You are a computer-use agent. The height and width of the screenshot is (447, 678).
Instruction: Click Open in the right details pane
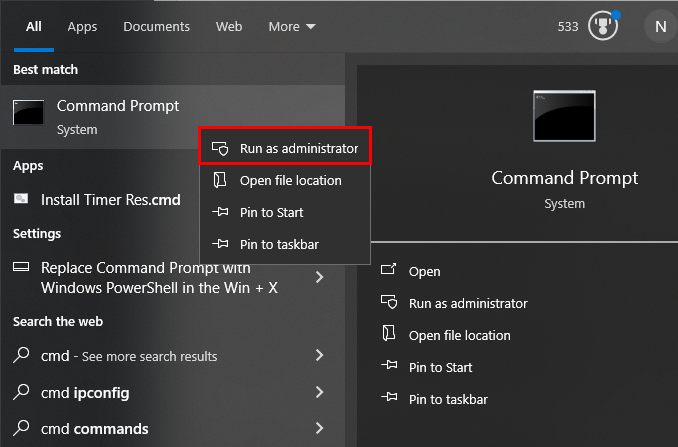pyautogui.click(x=424, y=271)
